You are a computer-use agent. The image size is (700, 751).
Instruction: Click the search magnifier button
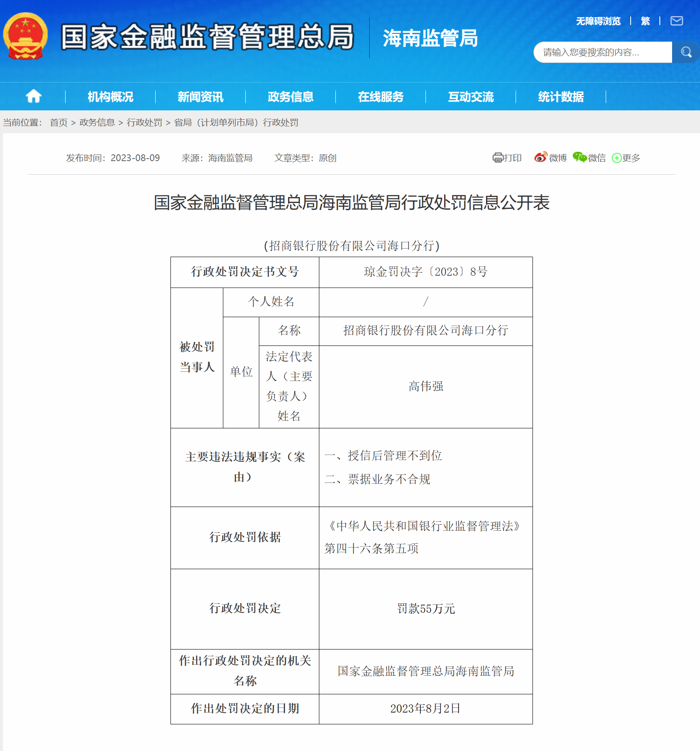686,52
